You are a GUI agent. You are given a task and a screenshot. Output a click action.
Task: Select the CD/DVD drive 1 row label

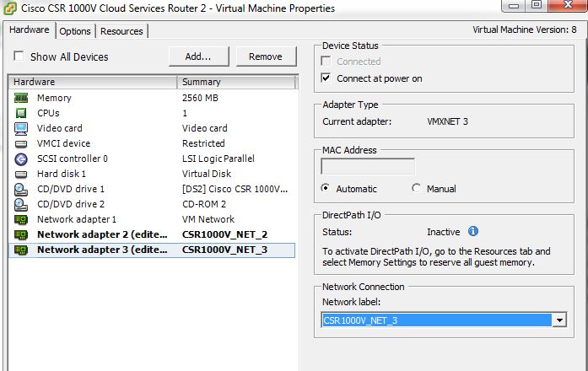click(71, 189)
